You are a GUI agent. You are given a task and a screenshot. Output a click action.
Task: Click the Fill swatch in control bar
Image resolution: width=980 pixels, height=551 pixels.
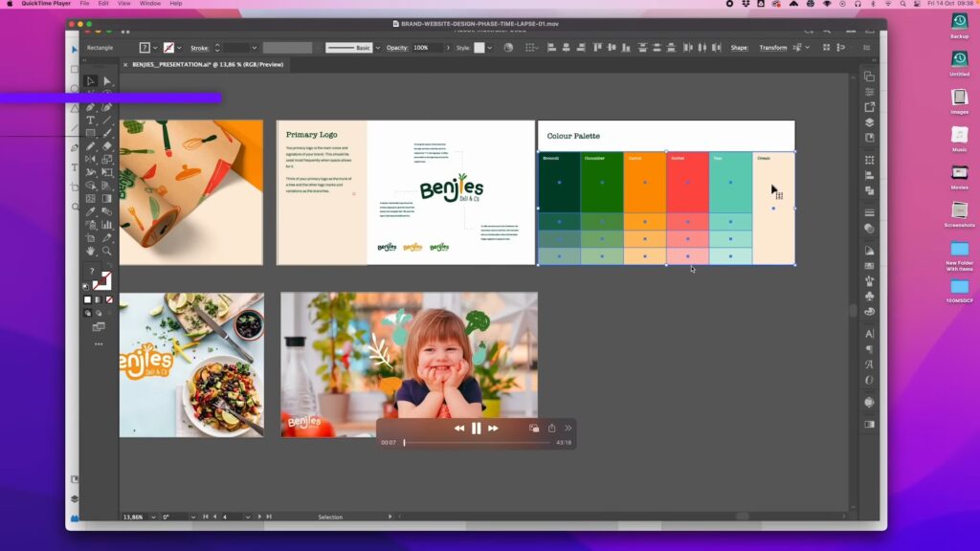[x=145, y=48]
